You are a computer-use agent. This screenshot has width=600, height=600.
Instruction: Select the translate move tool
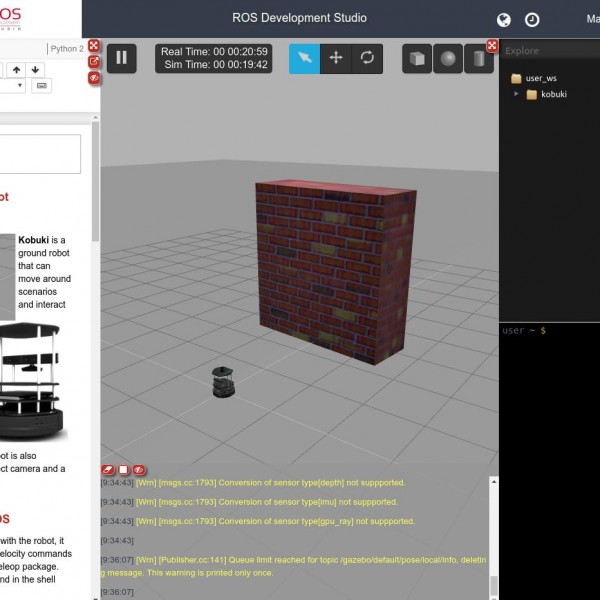pos(336,59)
